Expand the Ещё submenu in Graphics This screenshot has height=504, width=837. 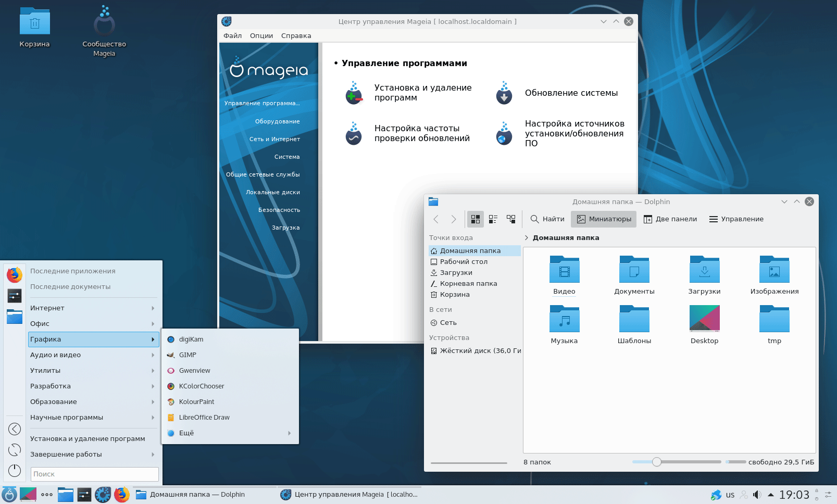click(x=229, y=433)
